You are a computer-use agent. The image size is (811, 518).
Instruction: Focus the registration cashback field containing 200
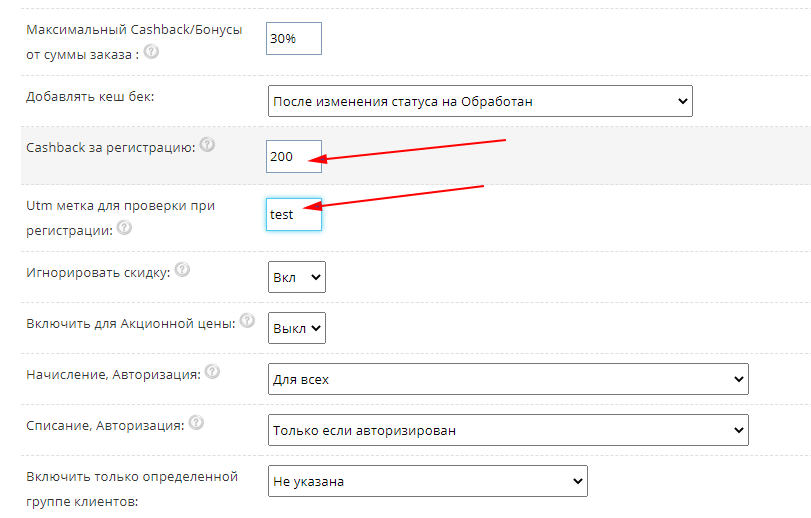[294, 156]
